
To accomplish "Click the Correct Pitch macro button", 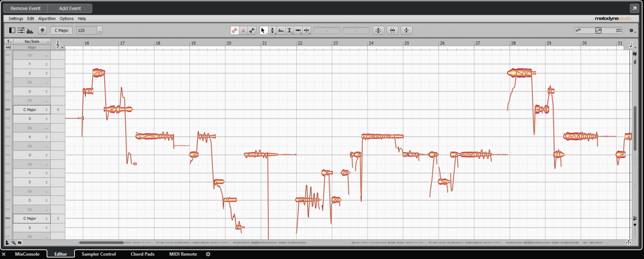I will [378, 30].
